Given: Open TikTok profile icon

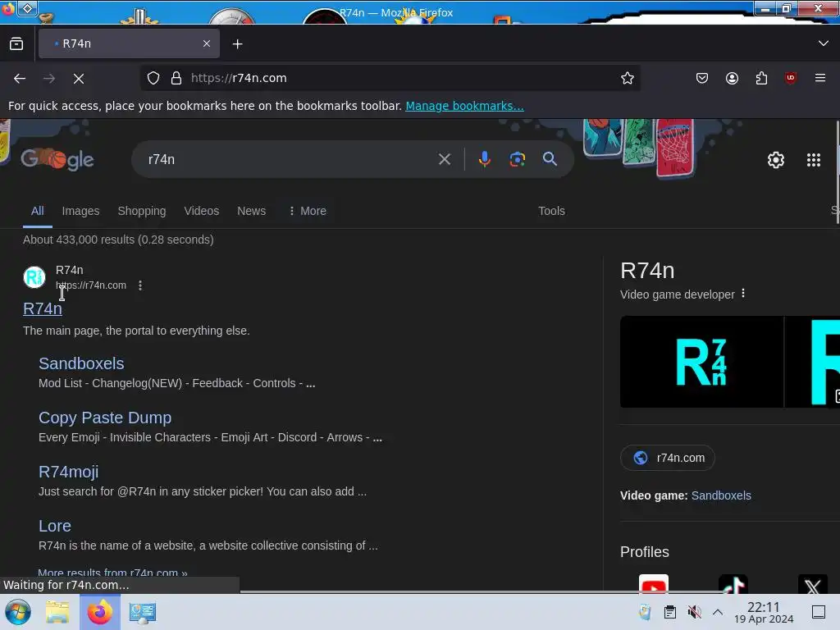Looking at the screenshot, I should pyautogui.click(x=733, y=584).
